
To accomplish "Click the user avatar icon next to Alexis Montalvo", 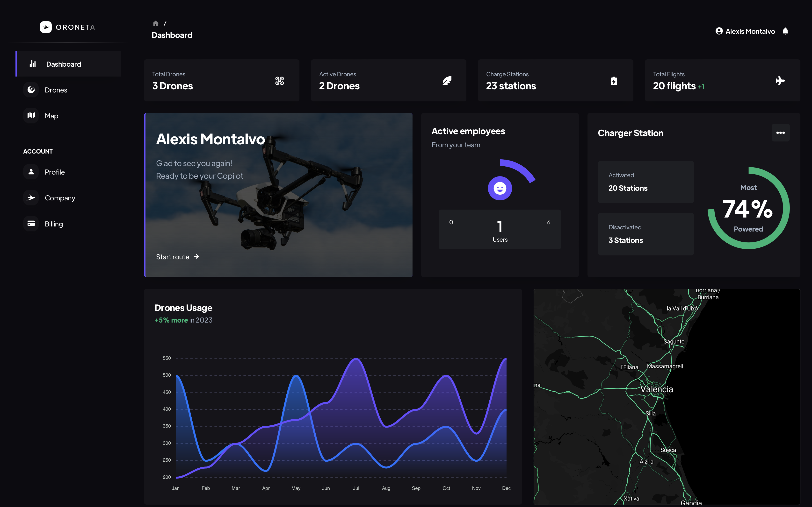I will 719,31.
